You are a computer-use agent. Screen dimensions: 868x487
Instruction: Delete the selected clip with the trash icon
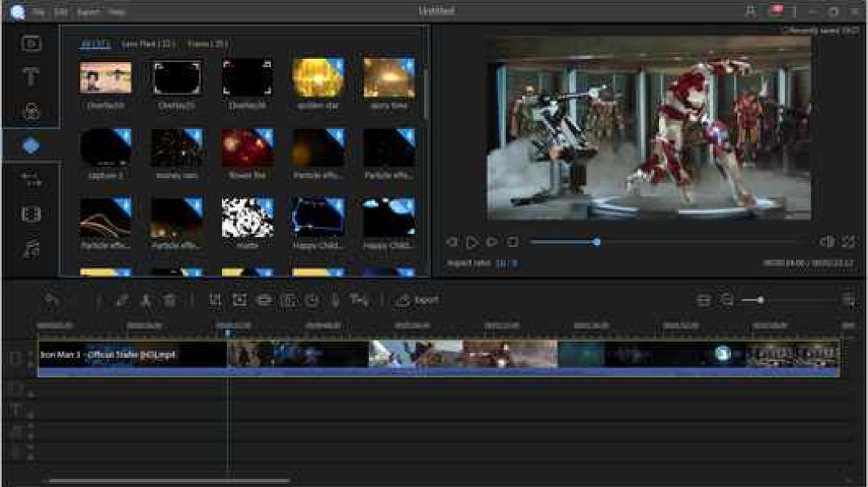coord(170,300)
